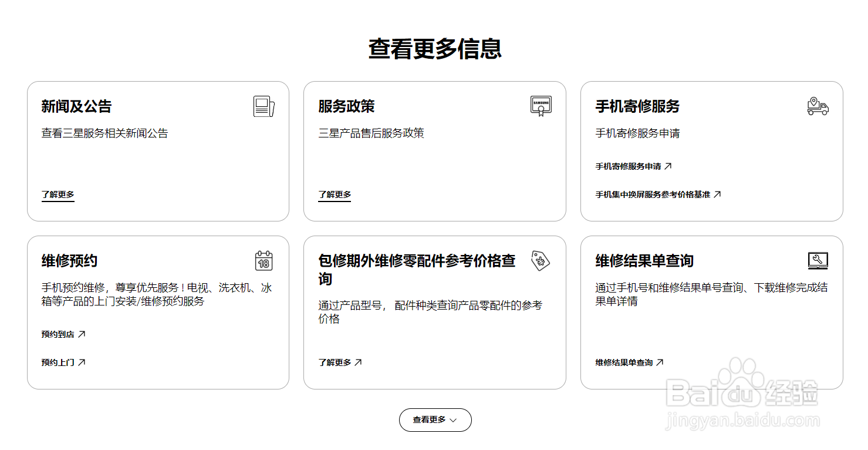
Task: Click the Samsung certificate icon in 服务政策 card
Action: (541, 106)
